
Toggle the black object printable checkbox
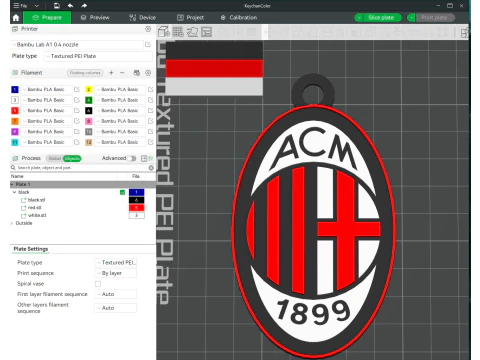click(122, 192)
